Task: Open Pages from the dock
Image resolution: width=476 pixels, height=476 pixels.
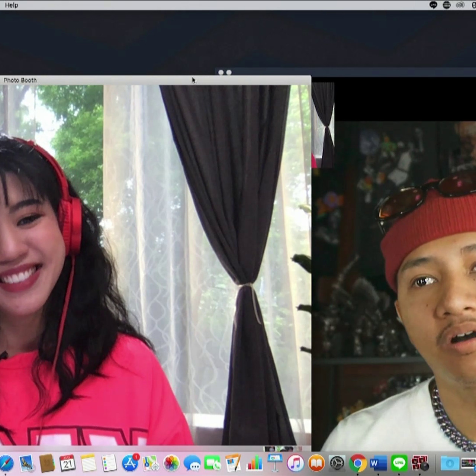Action: point(233,463)
